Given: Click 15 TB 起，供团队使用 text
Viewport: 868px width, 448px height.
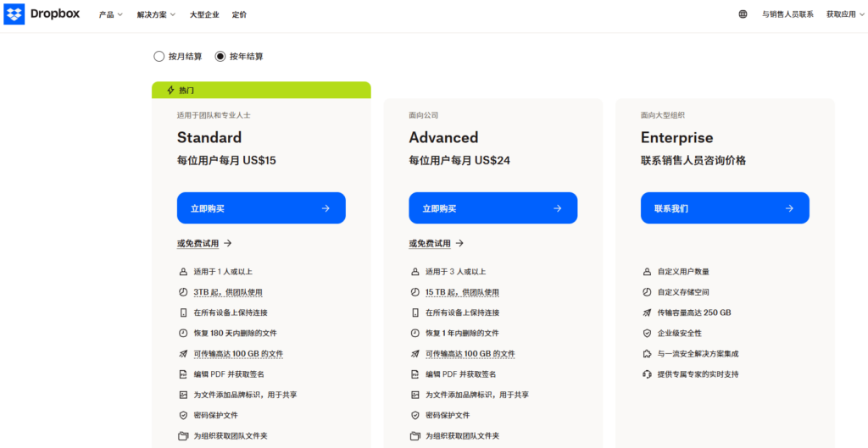Looking at the screenshot, I should point(462,292).
